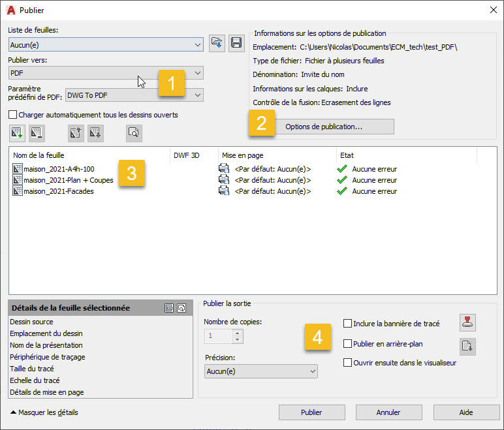
Task: Click the save sheet list icon
Action: (236, 44)
